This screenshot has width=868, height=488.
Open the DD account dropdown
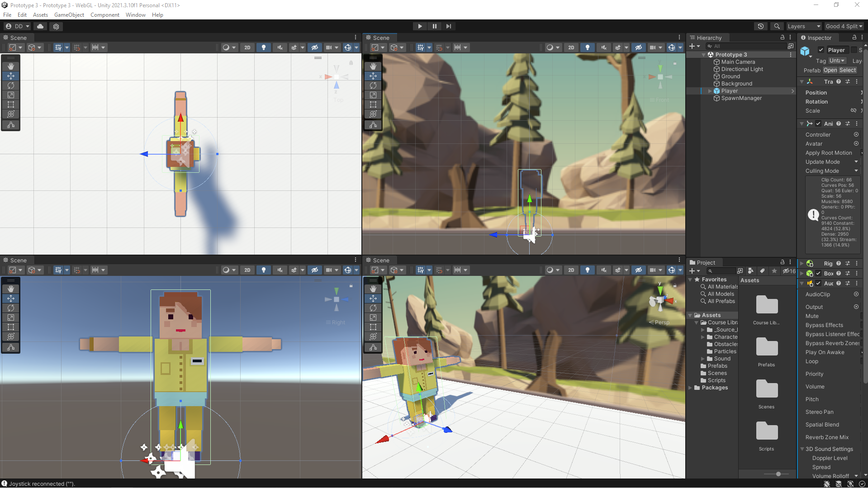17,26
